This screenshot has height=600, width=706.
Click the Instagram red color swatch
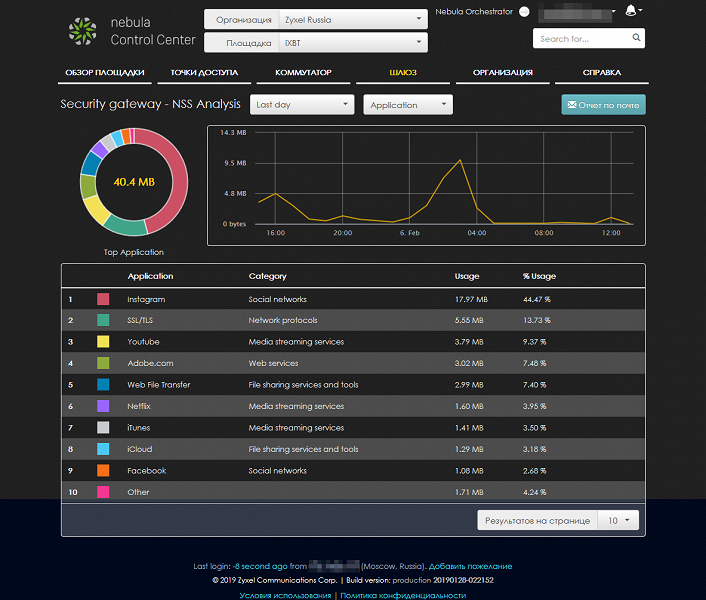103,299
